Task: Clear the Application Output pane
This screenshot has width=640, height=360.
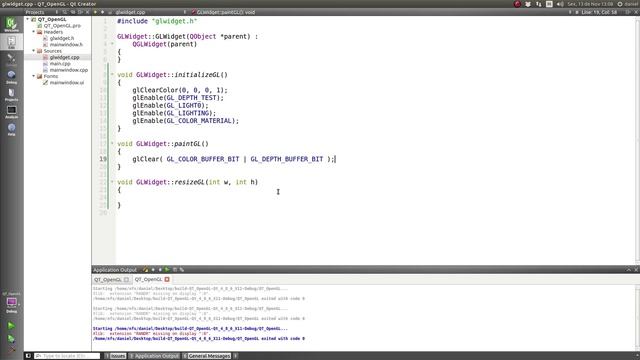Action: [145, 270]
